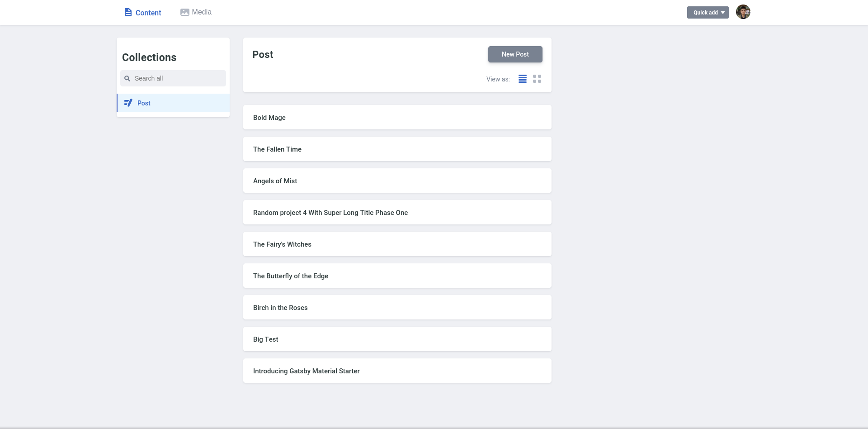Toggle the list view option under View as
Image resolution: width=868 pixels, height=429 pixels.
click(x=523, y=79)
